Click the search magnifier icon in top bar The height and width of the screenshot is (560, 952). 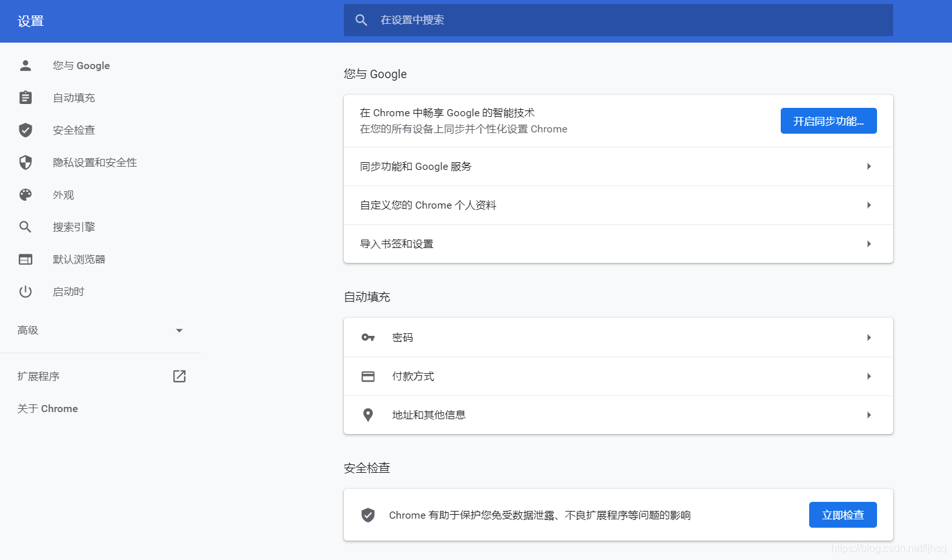point(361,20)
